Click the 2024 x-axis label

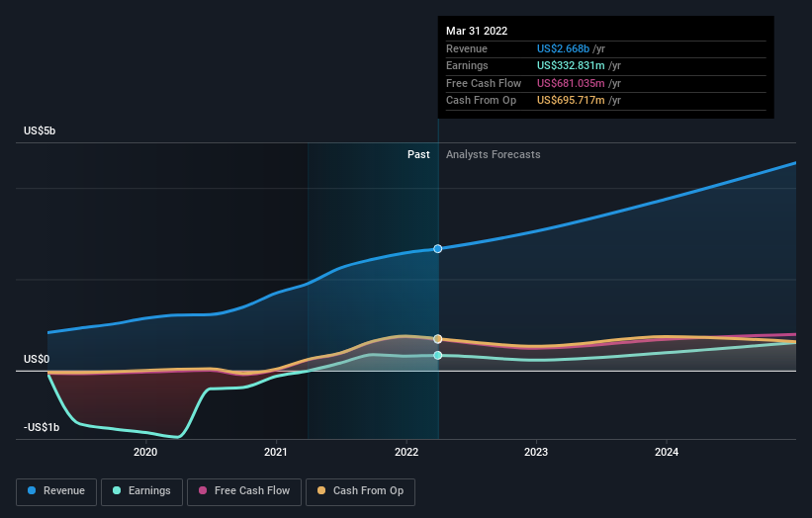tap(667, 453)
